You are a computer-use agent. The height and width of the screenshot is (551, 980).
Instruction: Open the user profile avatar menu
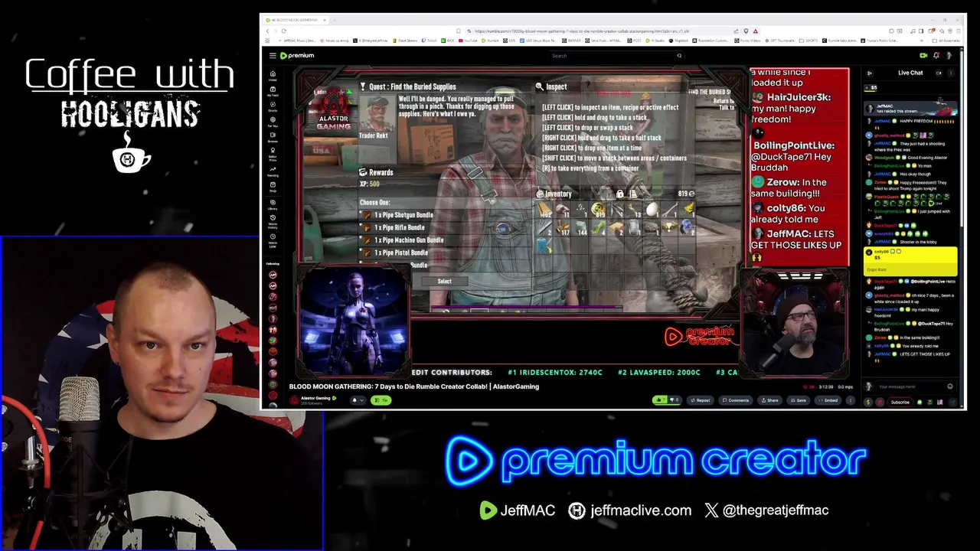[949, 55]
